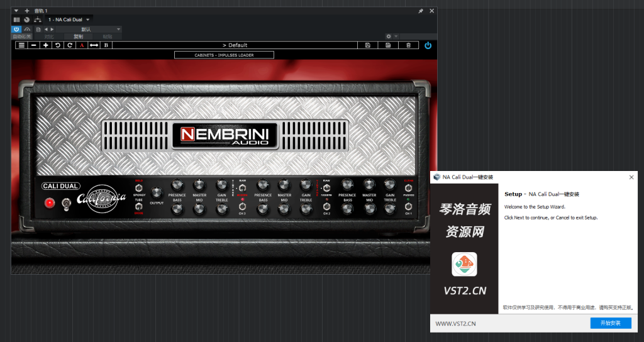Click the plus zoom-in icon

pyautogui.click(x=45, y=45)
